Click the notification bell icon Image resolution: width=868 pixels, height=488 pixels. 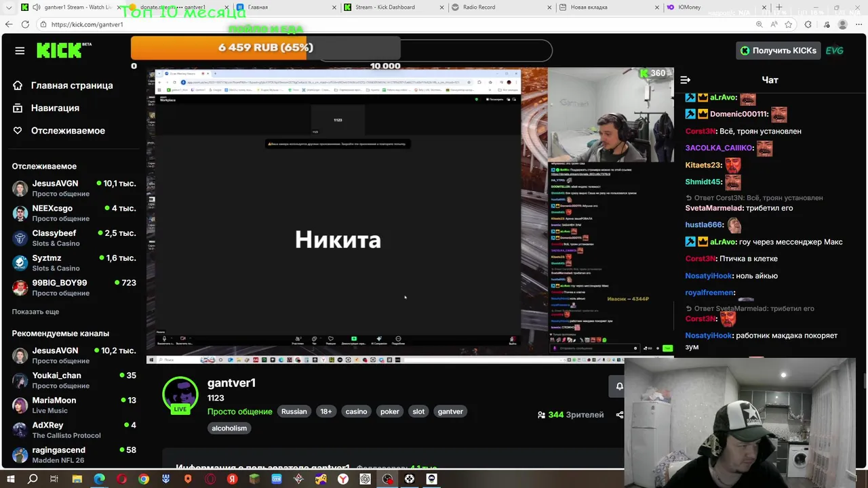pyautogui.click(x=618, y=386)
